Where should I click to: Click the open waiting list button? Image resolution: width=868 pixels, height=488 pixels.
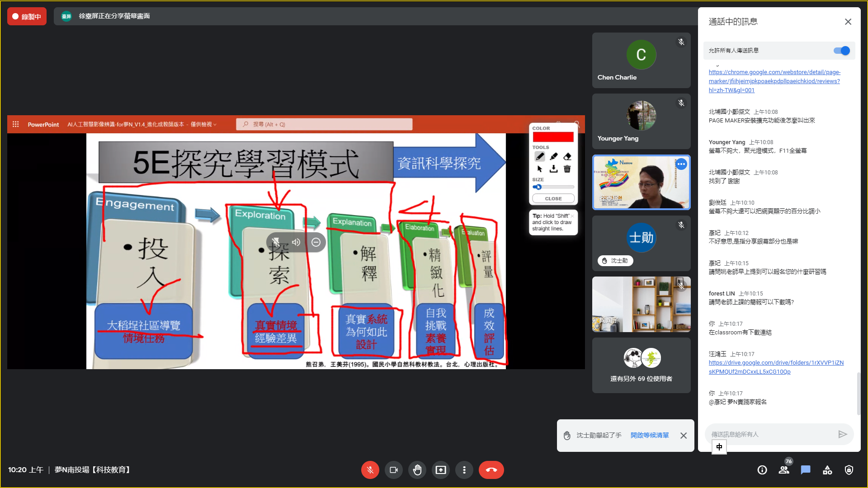(x=650, y=435)
